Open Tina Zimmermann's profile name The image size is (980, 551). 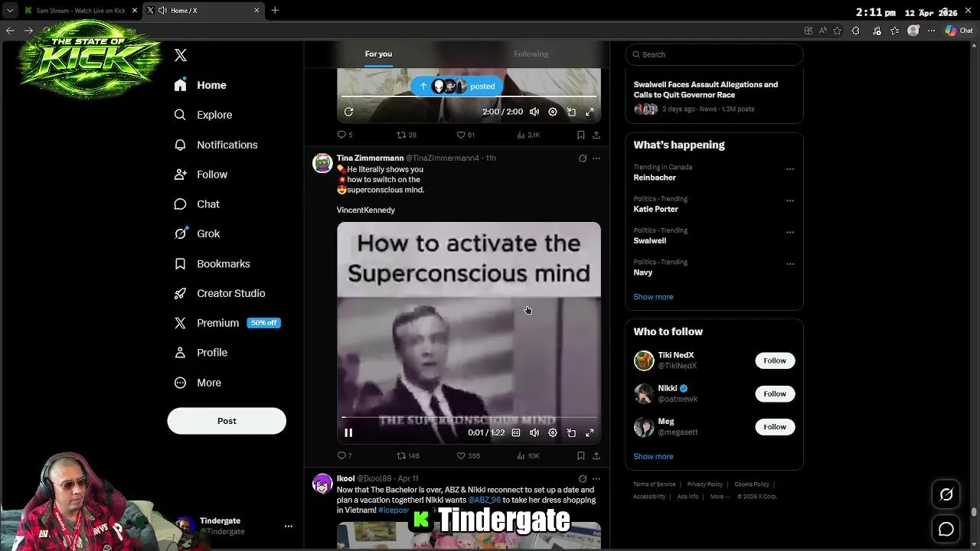tap(370, 158)
